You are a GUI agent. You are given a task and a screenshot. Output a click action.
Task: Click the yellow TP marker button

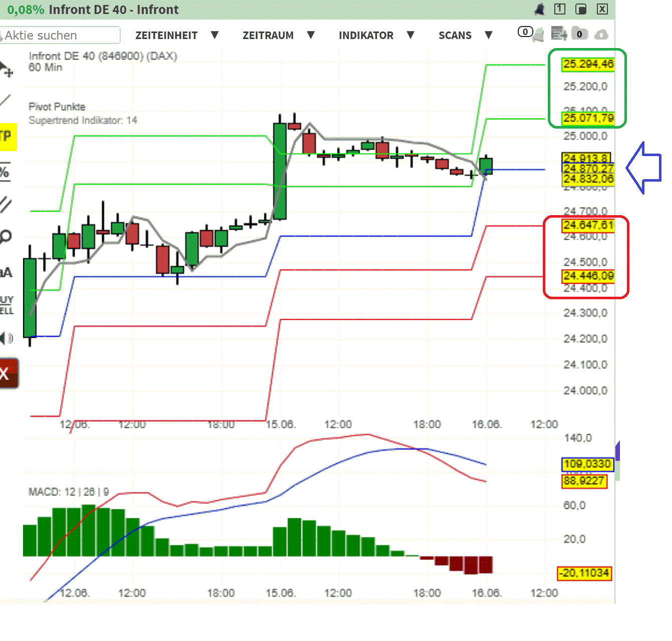(x=8, y=137)
